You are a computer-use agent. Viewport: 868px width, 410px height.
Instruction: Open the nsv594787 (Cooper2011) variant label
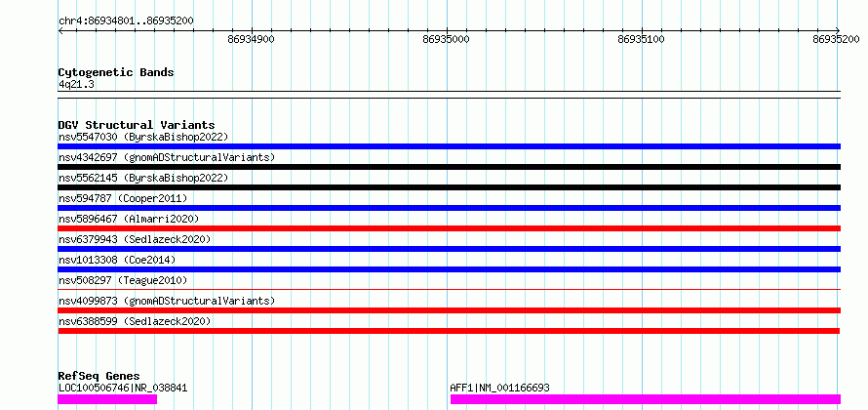pos(123,198)
